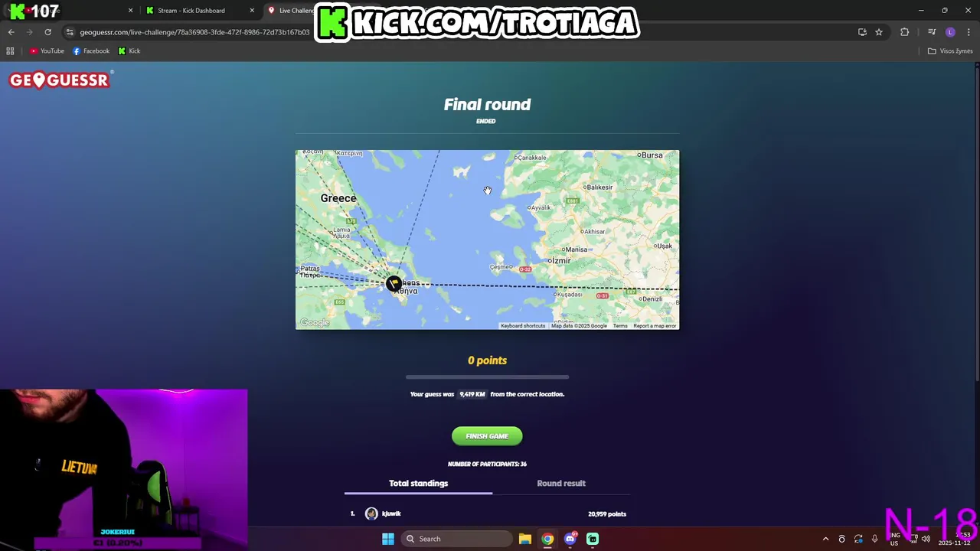The height and width of the screenshot is (551, 980).
Task: Expand the system tray hidden icons chevron
Action: [825, 539]
